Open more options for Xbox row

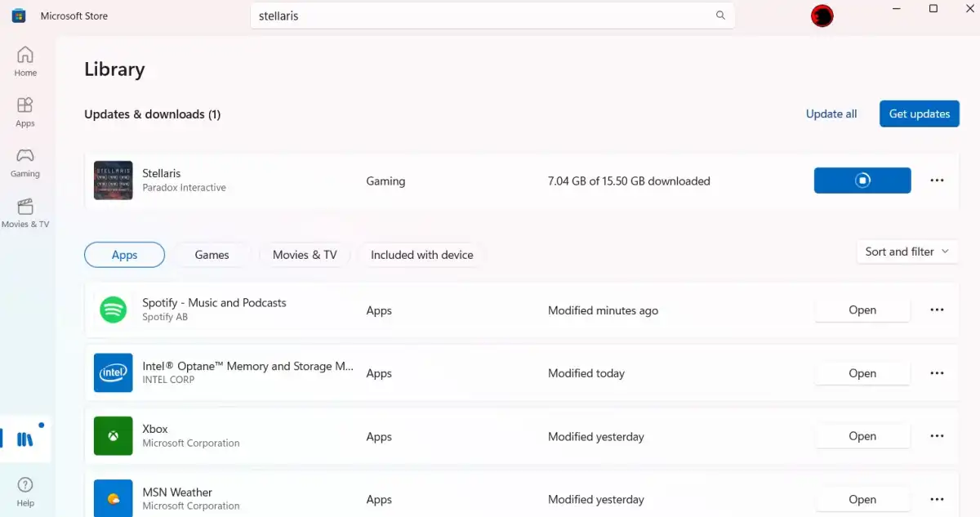pyautogui.click(x=937, y=436)
